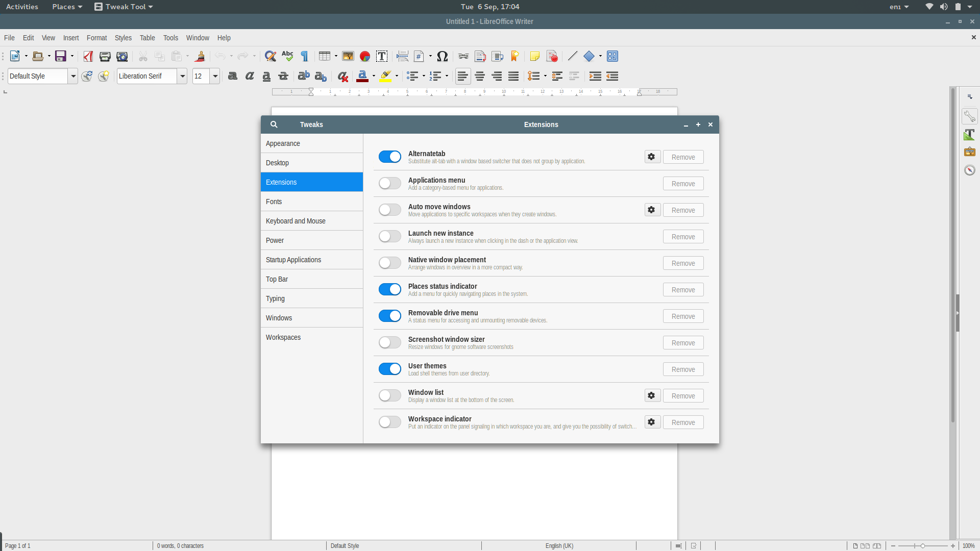Click Clear direct formatting icon
The height and width of the screenshot is (551, 980).
[x=343, y=76]
